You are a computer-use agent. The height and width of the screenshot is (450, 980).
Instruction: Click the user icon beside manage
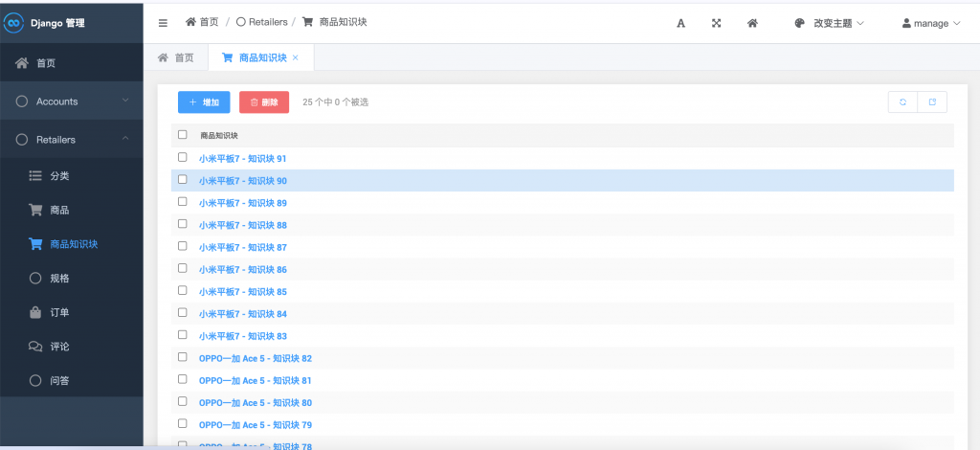pos(906,23)
